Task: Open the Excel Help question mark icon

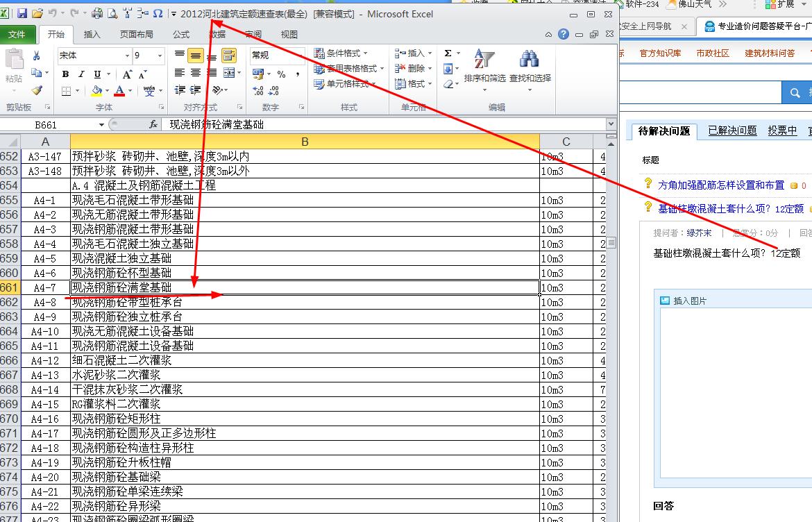Action: click(x=564, y=34)
